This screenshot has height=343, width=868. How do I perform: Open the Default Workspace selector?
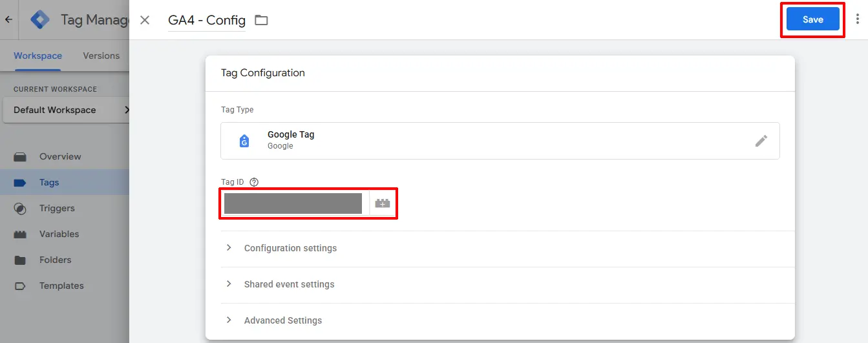[66, 110]
